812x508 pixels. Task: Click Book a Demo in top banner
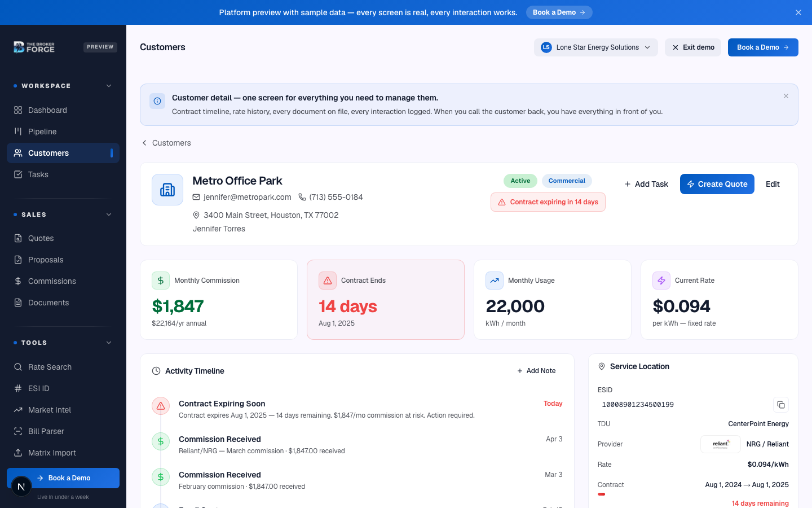[559, 12]
